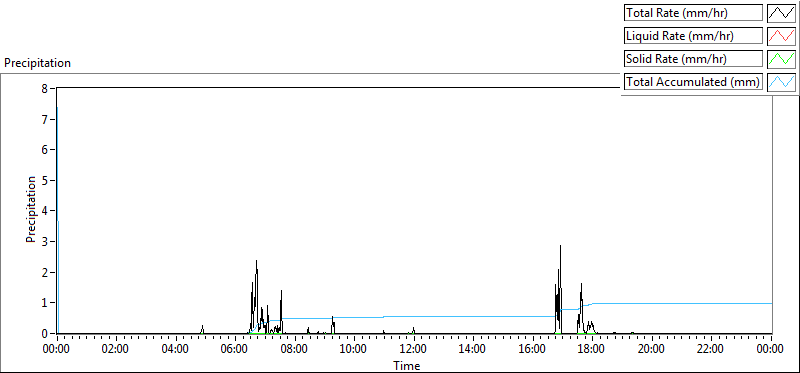Click the tallest black peak near 17:00
The width and height of the screenshot is (800, 373).
(560, 246)
